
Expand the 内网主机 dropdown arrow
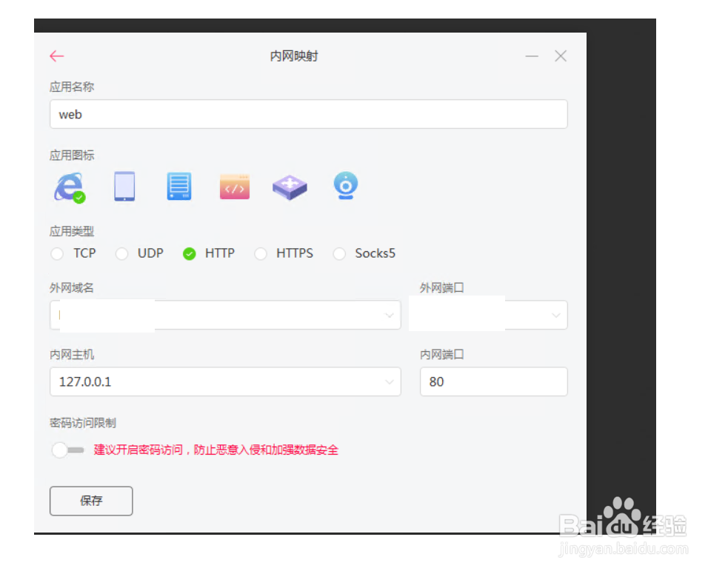[x=389, y=381]
